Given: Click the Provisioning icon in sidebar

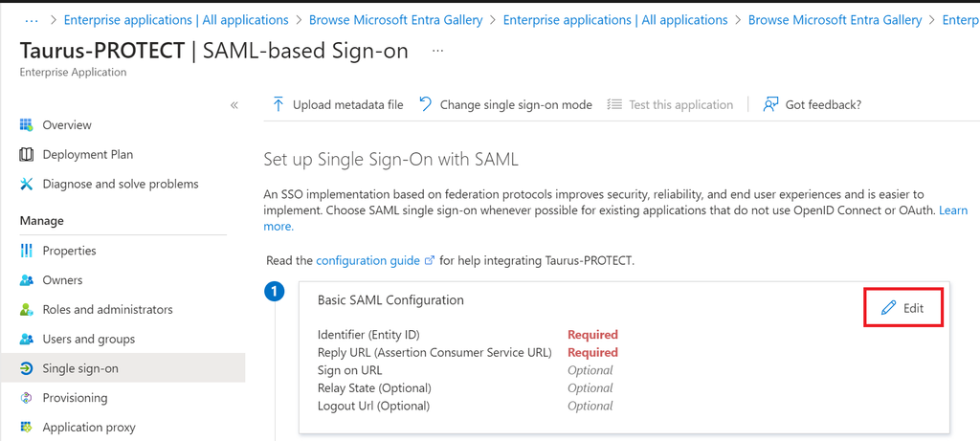Looking at the screenshot, I should [x=27, y=398].
